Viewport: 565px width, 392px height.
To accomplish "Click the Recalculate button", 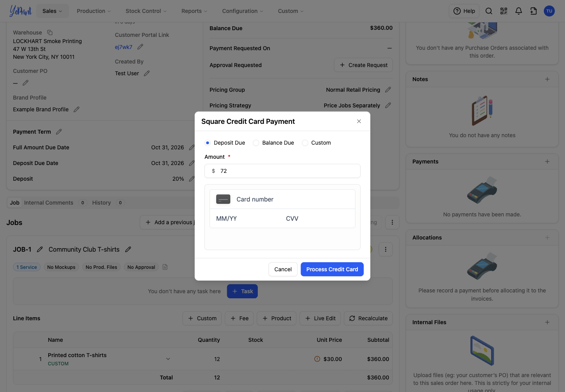I will point(368,318).
